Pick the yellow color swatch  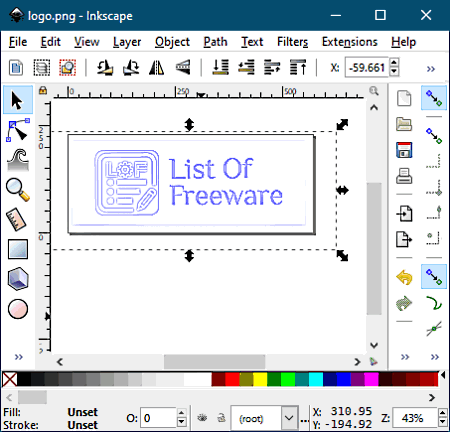[x=260, y=379]
